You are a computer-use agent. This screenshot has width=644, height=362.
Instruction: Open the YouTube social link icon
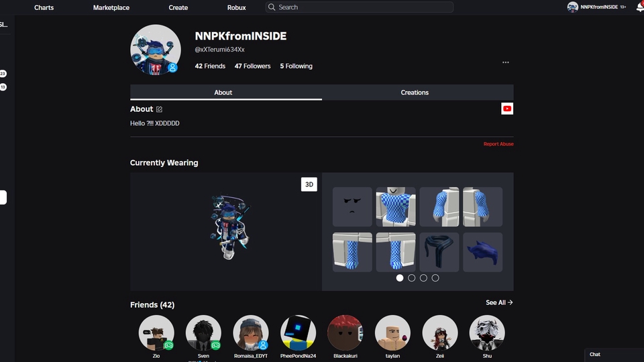(507, 109)
